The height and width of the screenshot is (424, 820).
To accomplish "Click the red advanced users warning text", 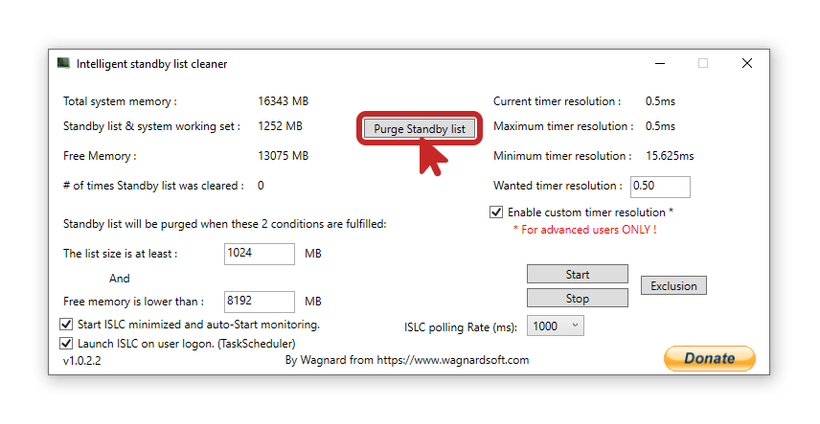I will point(584,230).
